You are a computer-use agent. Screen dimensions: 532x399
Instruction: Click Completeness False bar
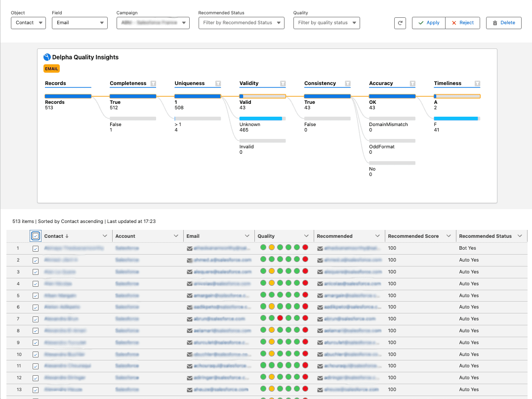[x=133, y=119]
